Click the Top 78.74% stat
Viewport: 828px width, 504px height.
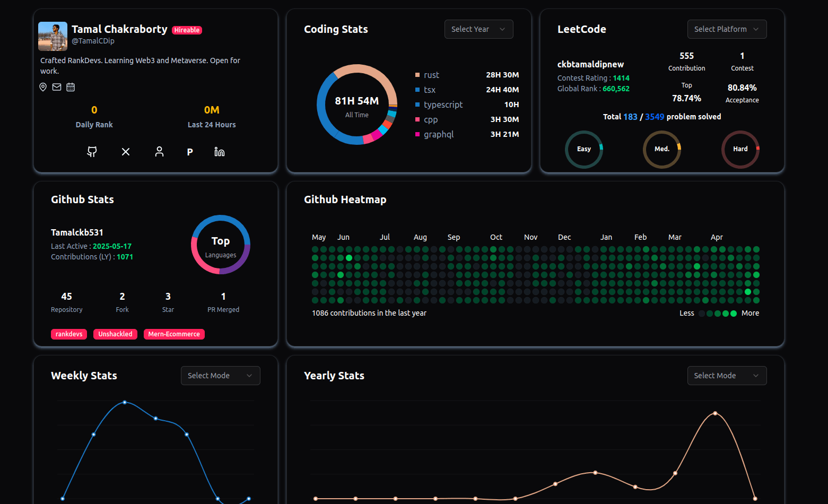(x=687, y=92)
